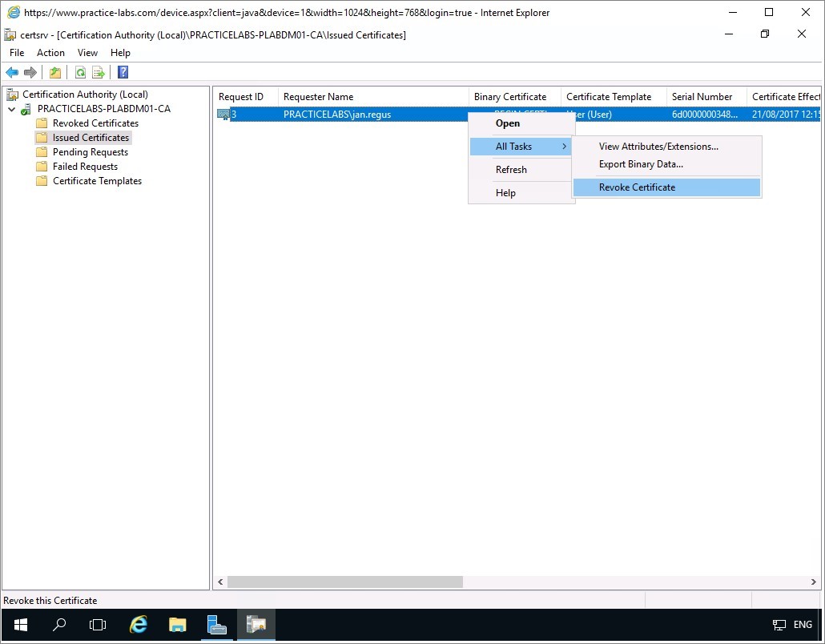
Task: Expand the All Tasks submenu arrow
Action: (x=564, y=147)
